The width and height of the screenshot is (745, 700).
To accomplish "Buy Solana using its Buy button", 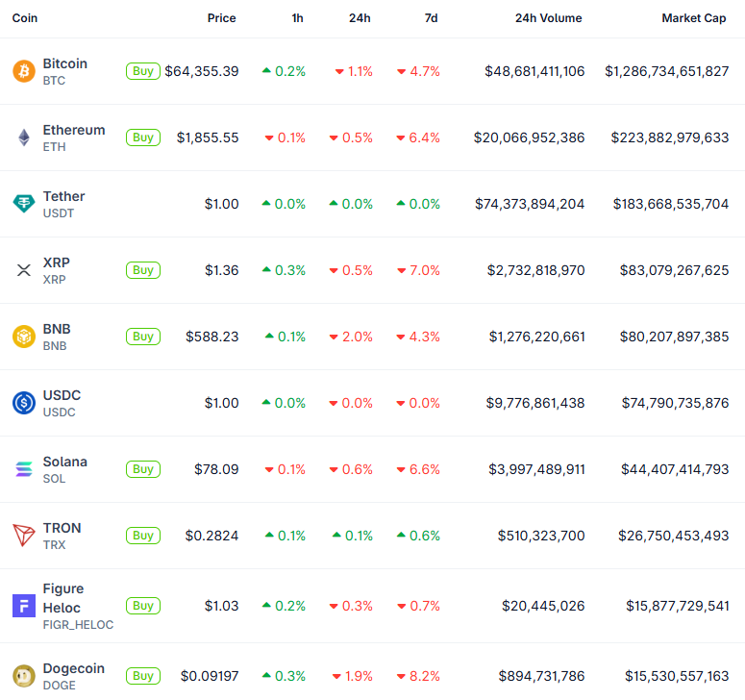I will [x=143, y=469].
